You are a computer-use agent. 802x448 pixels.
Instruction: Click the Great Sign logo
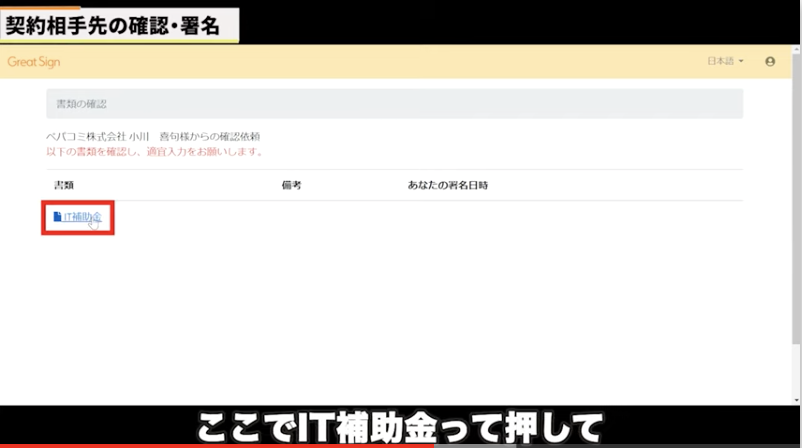pos(34,62)
